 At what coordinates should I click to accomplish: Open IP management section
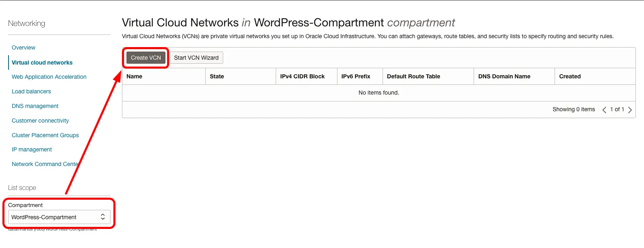pyautogui.click(x=32, y=149)
